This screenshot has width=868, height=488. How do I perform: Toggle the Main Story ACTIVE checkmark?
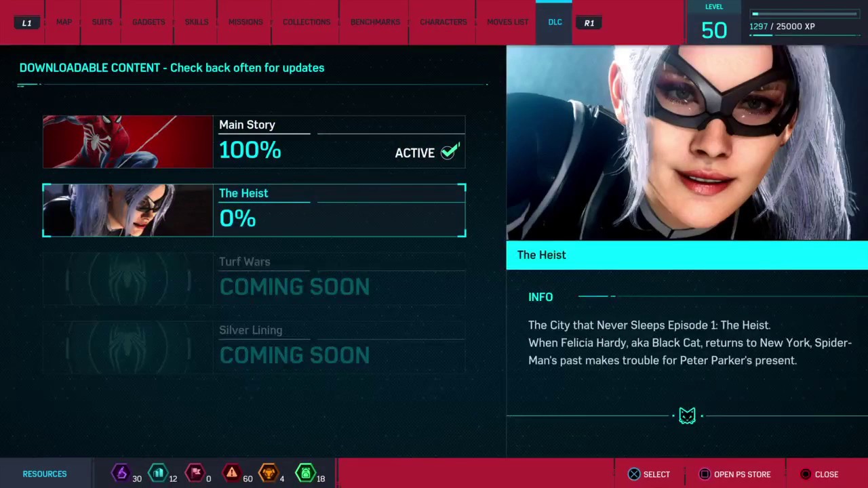(450, 152)
